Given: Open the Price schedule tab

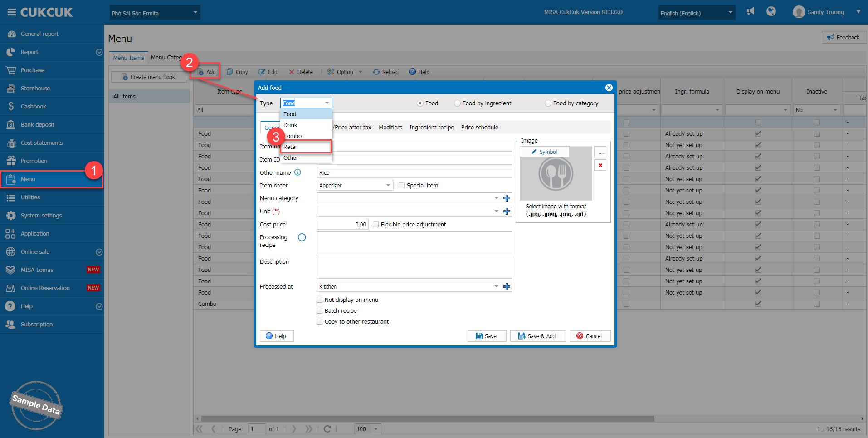Looking at the screenshot, I should click(x=479, y=128).
